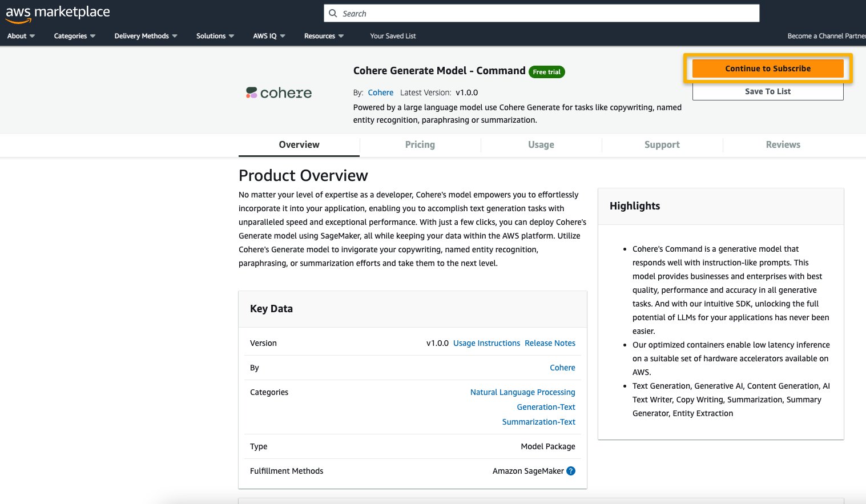The height and width of the screenshot is (504, 866).
Task: Expand the AWS IQ dropdown
Action: (269, 36)
